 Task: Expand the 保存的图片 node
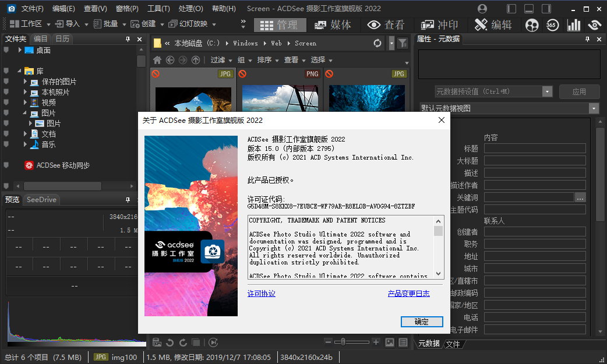pyautogui.click(x=25, y=82)
